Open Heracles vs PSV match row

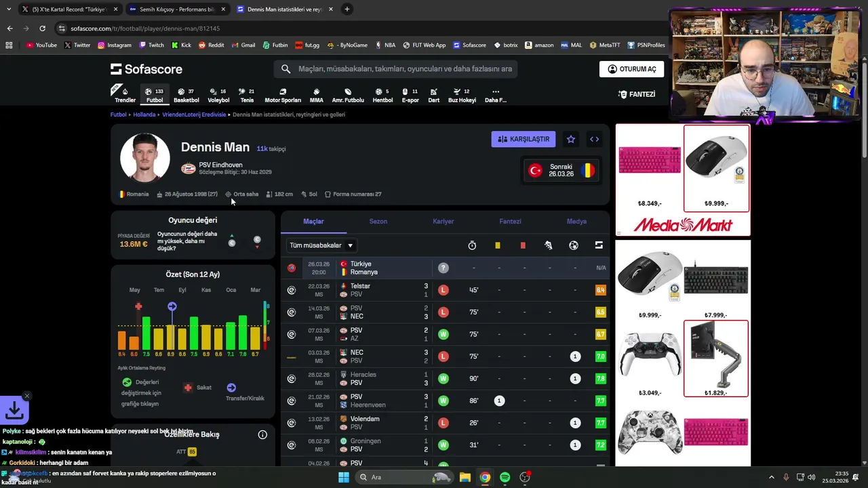pyautogui.click(x=445, y=379)
